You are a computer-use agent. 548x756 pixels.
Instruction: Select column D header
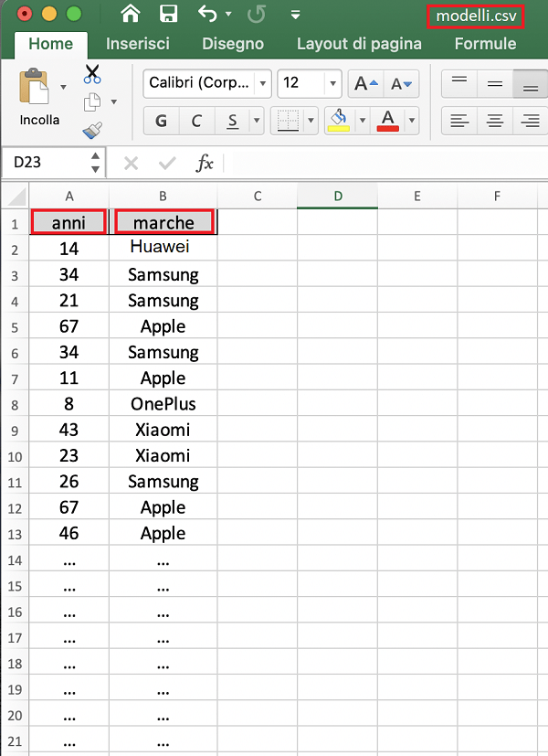tap(338, 197)
